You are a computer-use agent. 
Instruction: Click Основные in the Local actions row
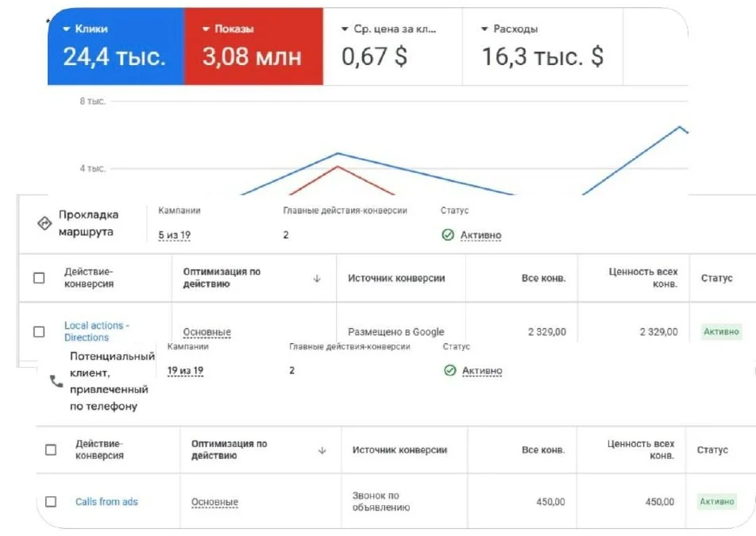pyautogui.click(x=206, y=332)
